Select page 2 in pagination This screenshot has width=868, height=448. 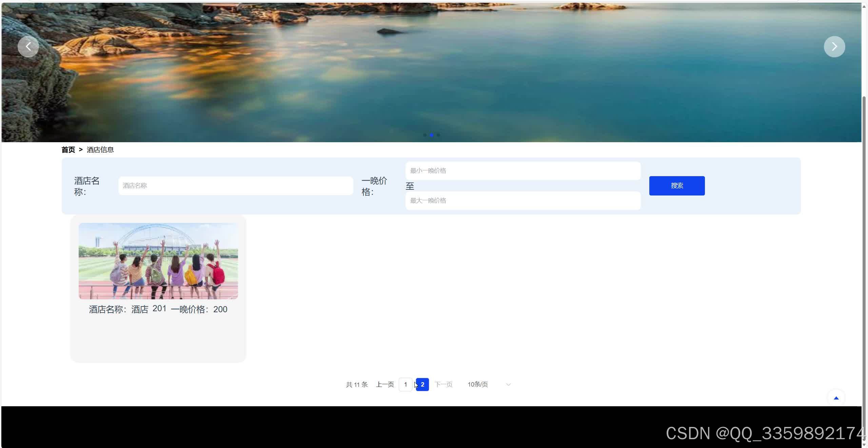pyautogui.click(x=422, y=385)
